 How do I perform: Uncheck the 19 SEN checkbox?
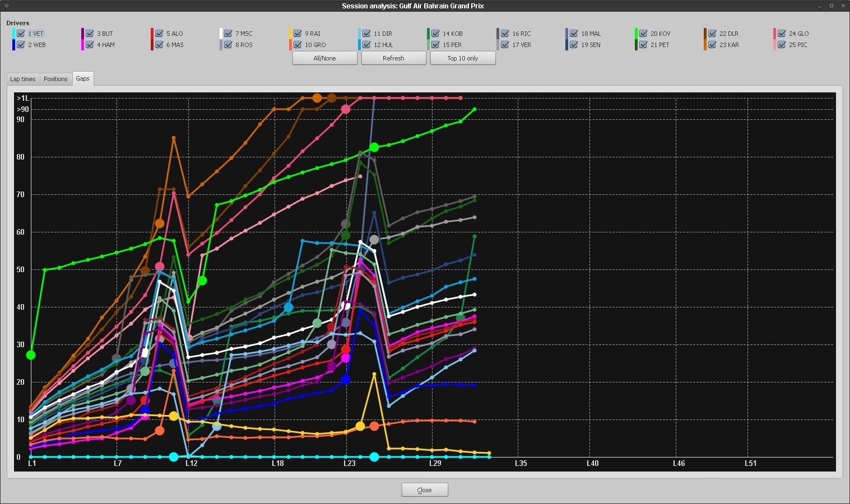pos(574,45)
